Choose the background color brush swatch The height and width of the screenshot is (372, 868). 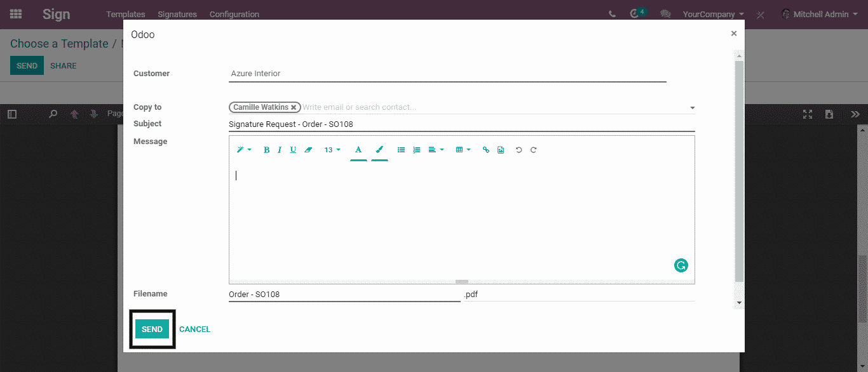point(379,150)
